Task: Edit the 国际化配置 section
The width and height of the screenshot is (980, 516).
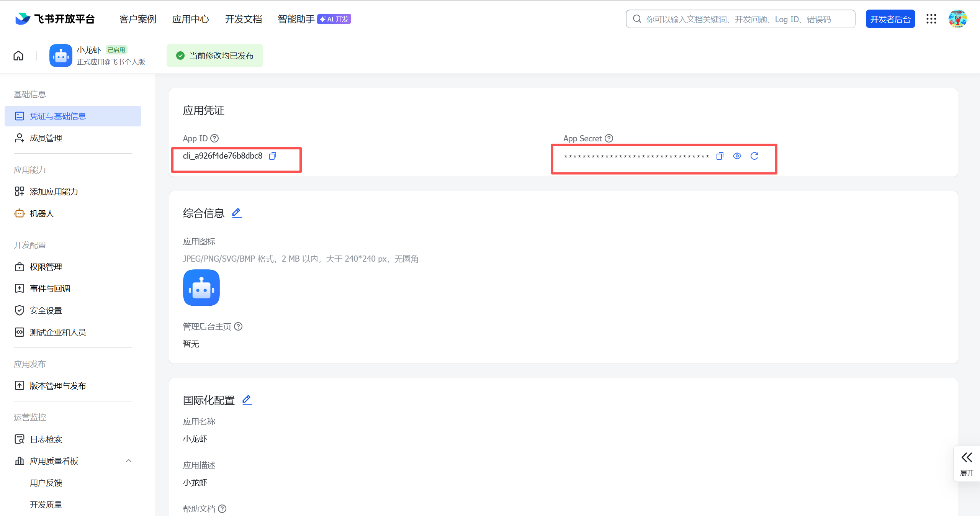Action: coord(247,400)
